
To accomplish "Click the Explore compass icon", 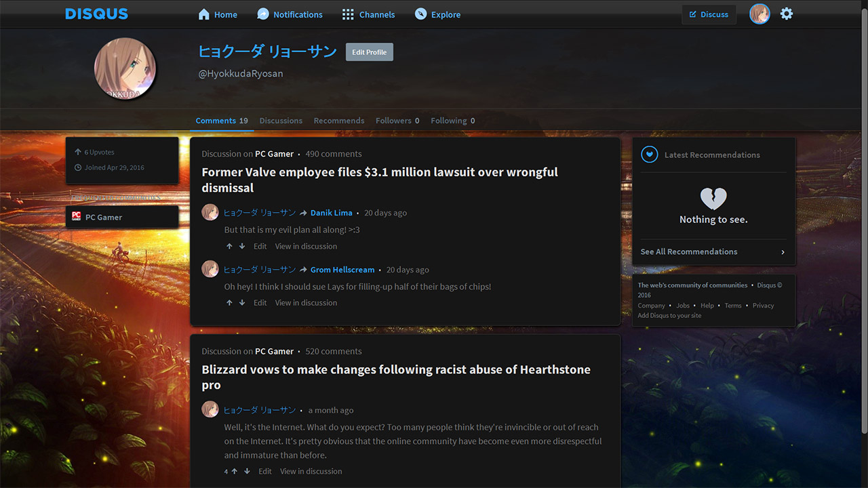I will [420, 14].
